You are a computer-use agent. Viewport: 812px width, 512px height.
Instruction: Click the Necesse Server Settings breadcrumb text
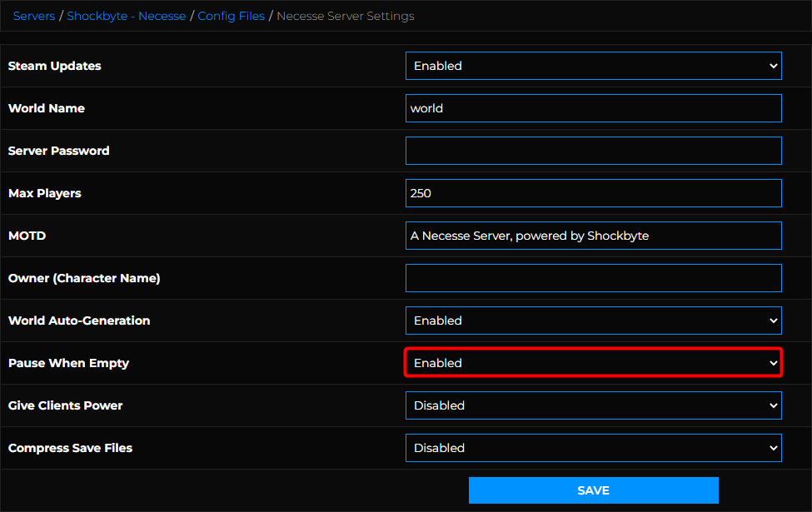[346, 16]
